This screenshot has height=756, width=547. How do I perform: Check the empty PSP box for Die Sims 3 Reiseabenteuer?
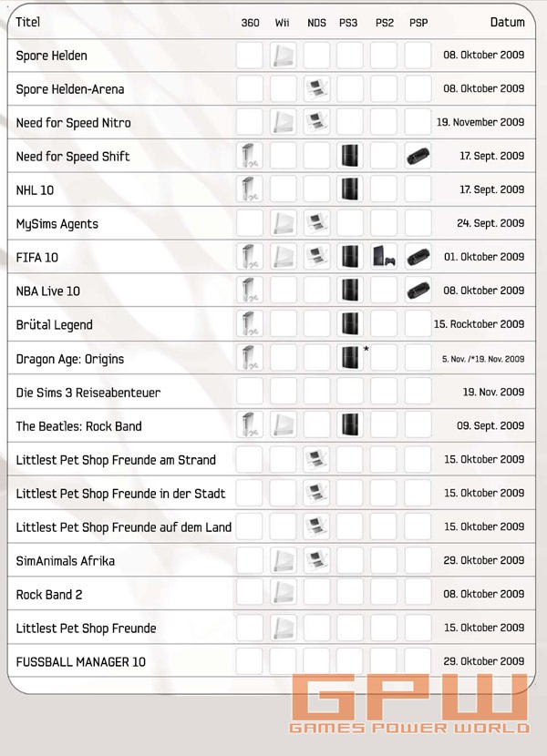pyautogui.click(x=418, y=392)
